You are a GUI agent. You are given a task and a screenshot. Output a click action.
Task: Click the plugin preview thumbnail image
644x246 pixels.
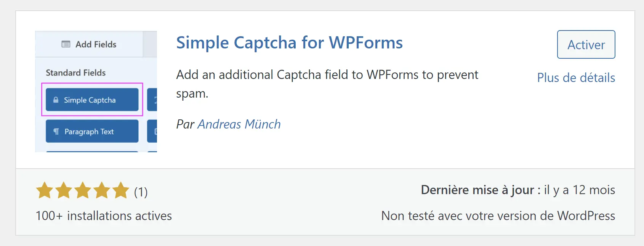[96, 91]
